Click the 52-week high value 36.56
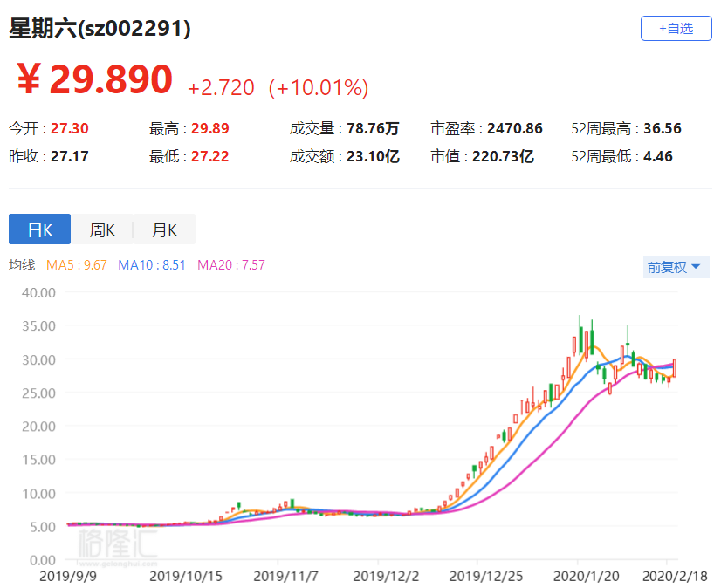The width and height of the screenshot is (721, 588). (x=663, y=128)
